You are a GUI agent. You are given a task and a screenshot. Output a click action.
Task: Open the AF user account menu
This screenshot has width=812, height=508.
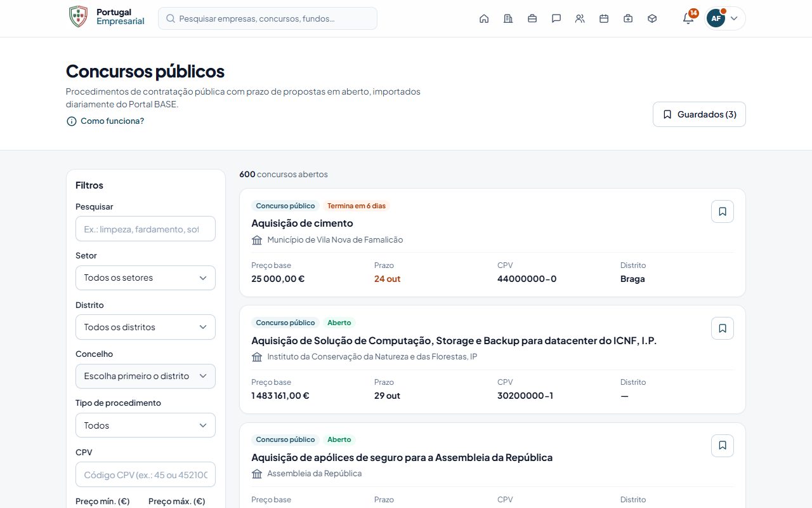pos(725,18)
